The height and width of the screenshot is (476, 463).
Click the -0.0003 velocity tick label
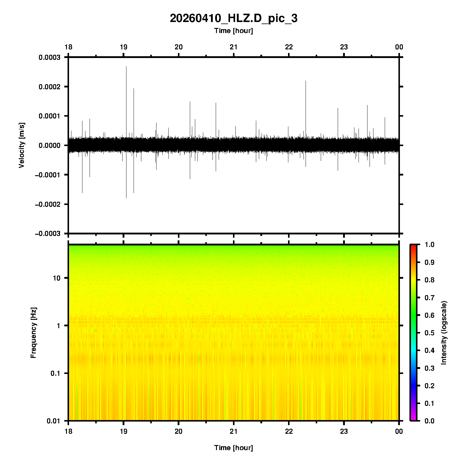pos(48,234)
